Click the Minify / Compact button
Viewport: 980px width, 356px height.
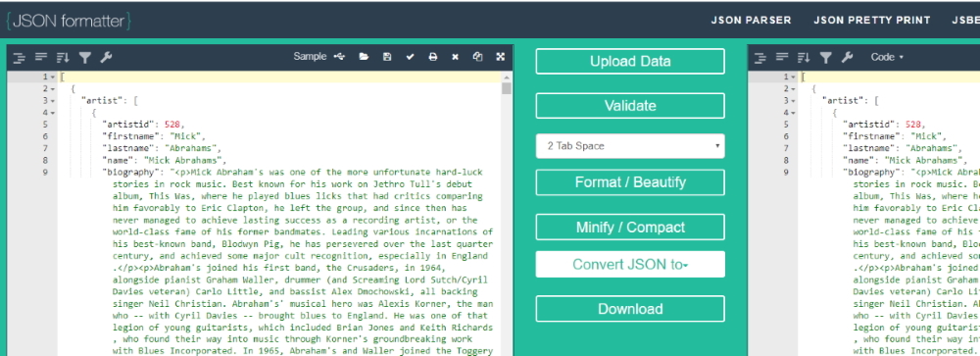coord(630,227)
